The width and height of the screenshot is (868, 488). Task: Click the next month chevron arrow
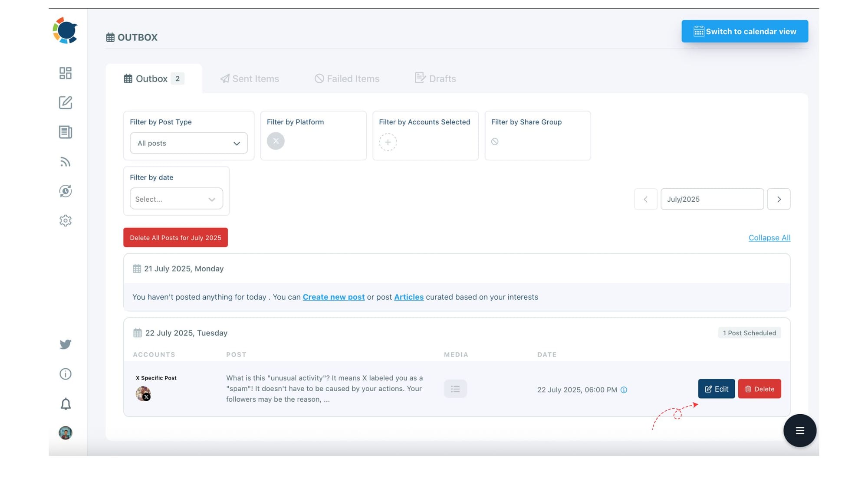(779, 199)
